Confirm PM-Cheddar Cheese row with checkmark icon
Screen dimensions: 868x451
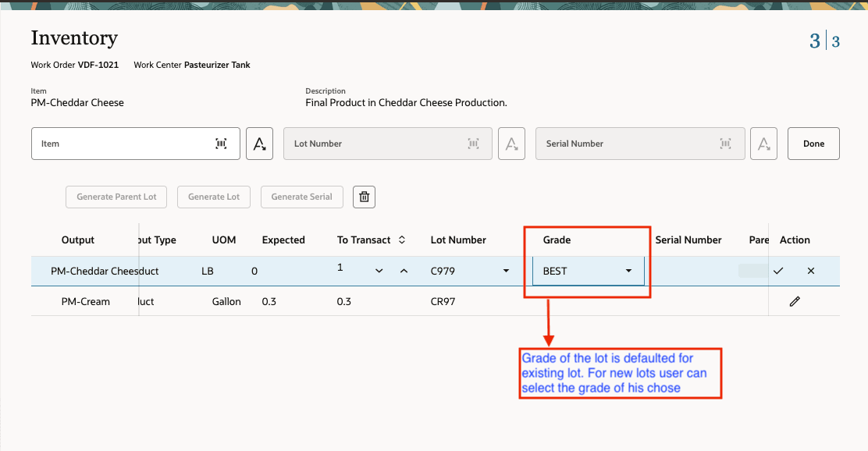click(778, 271)
